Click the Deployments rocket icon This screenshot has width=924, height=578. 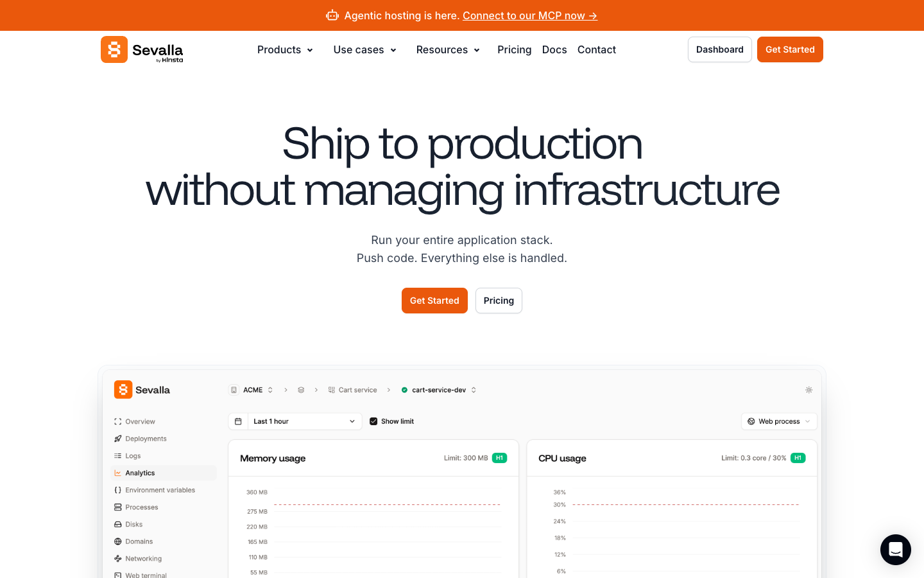pos(118,439)
